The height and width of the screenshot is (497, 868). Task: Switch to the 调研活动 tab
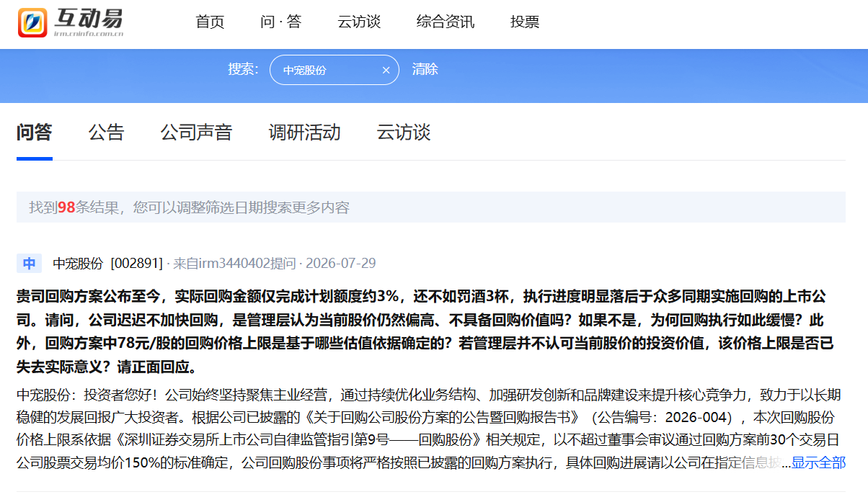tap(304, 133)
